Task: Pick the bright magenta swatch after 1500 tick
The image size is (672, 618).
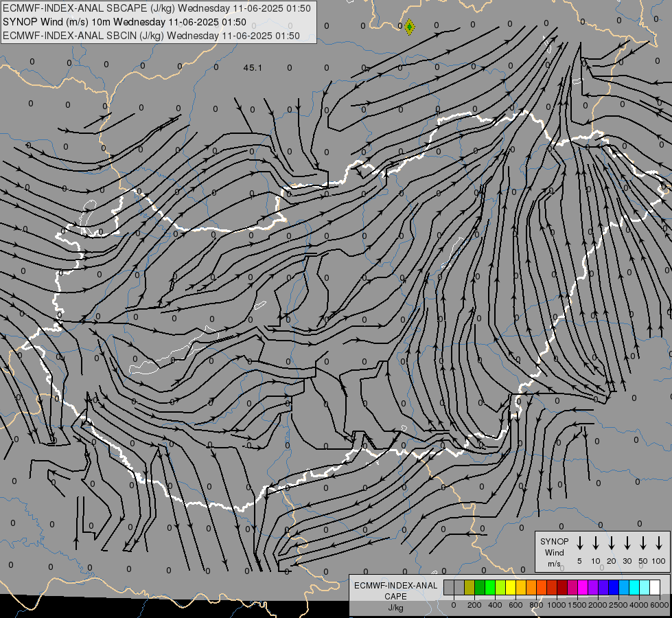Action: [583, 587]
